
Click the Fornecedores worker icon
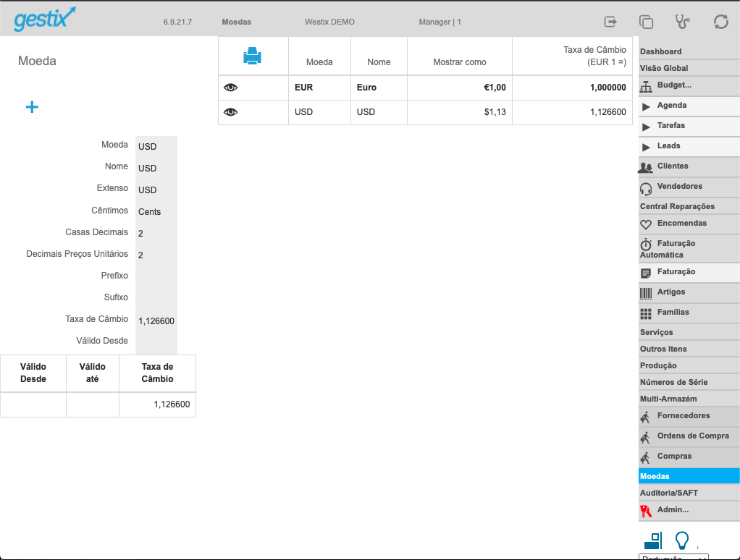tap(646, 417)
